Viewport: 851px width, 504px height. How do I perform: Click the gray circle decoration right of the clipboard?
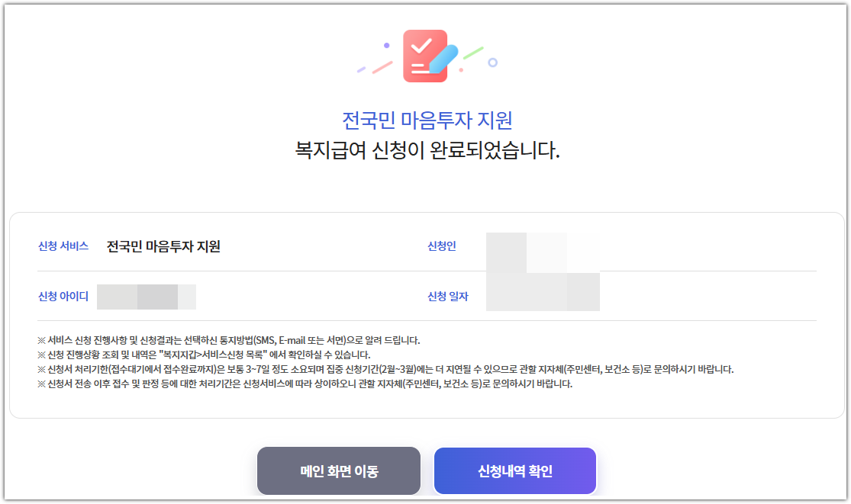pos(492,63)
